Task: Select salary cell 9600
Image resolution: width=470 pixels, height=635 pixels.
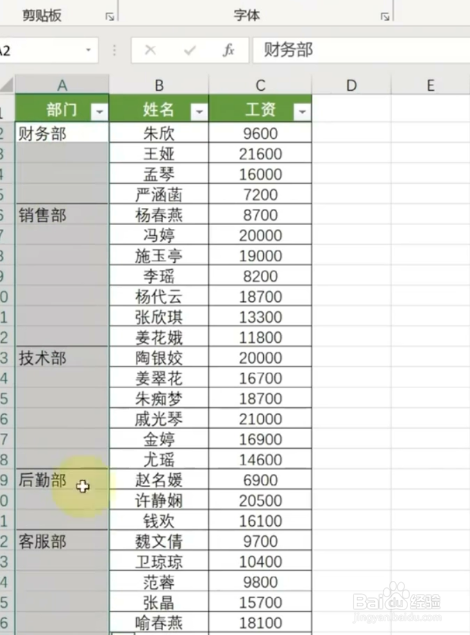Action: click(x=260, y=132)
